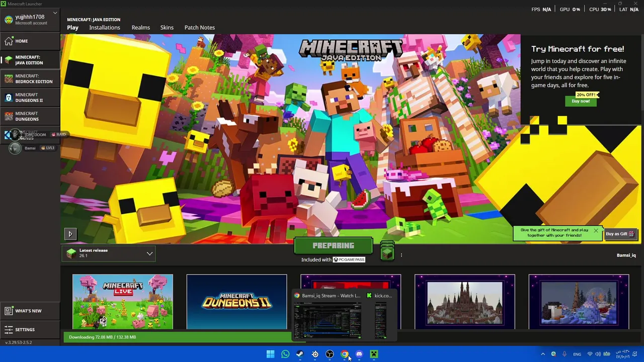Click the yujjhhh1708 account avatar
This screenshot has width=644, height=362.
(x=9, y=20)
